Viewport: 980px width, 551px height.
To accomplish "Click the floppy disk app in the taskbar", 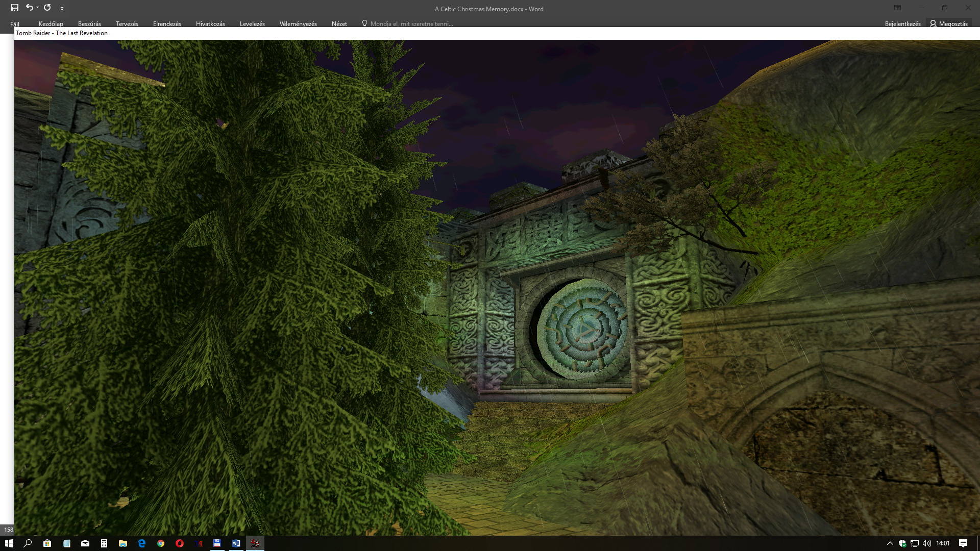I will (217, 543).
